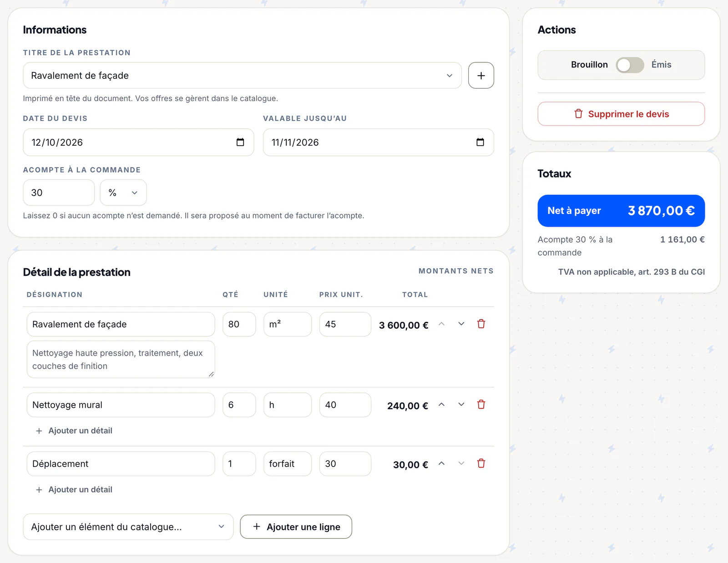Add a detail under Déplacement
Screen dimensions: 728x563
point(74,489)
